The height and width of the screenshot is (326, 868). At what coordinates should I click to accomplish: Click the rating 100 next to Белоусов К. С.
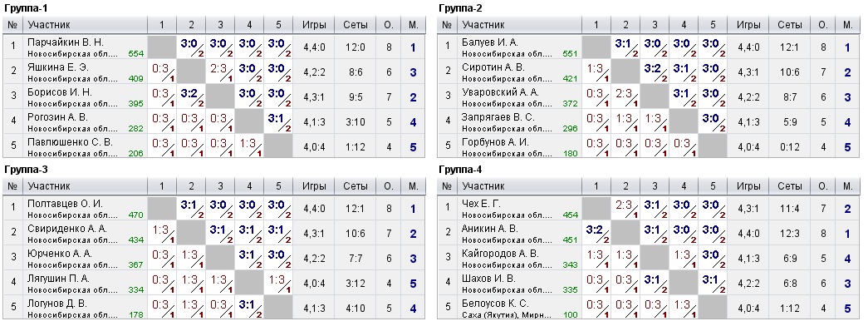tap(570, 315)
